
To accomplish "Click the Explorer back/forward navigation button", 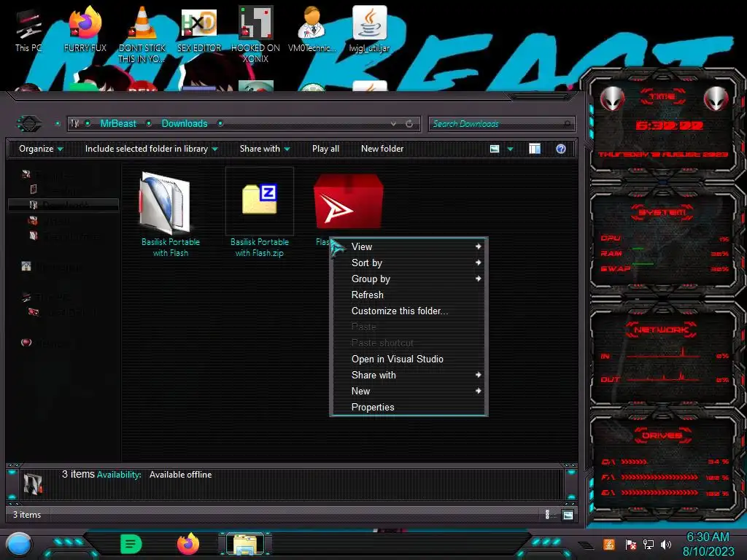I will (x=29, y=124).
